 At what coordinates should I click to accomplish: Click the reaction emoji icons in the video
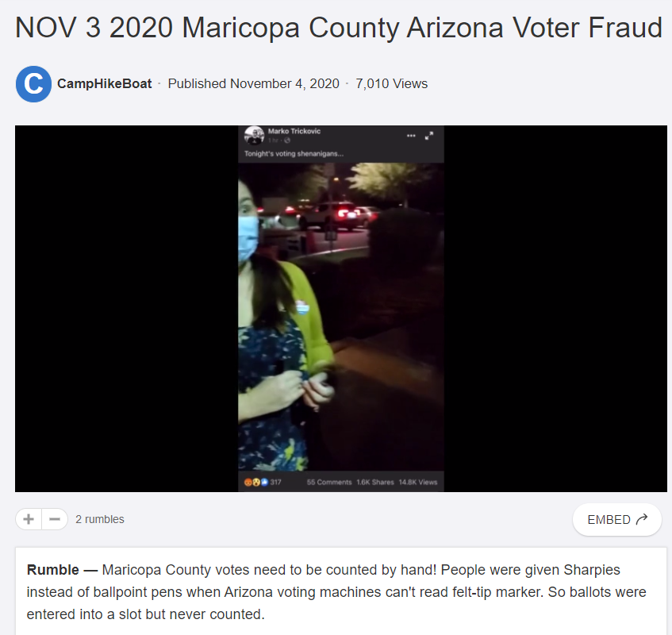coord(255,482)
